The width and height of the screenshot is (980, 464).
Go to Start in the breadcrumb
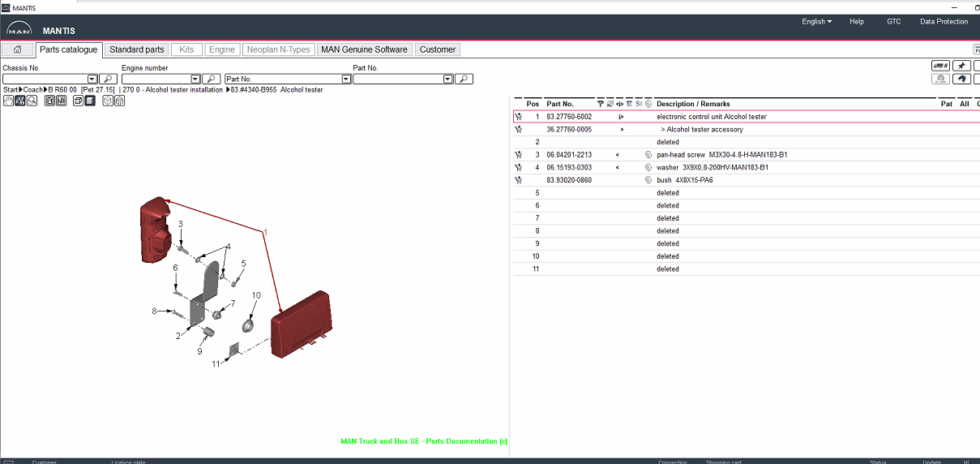[11, 90]
